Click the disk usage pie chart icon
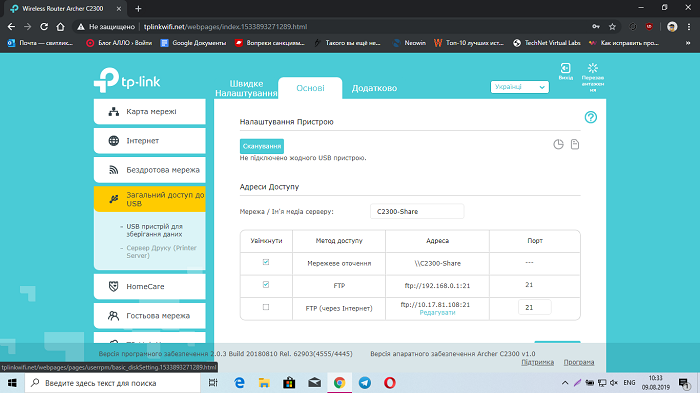 (558, 144)
